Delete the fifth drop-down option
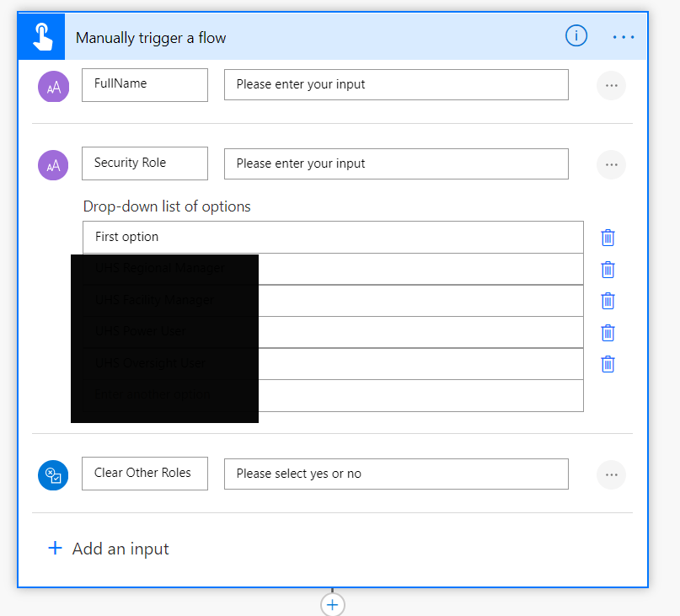Image resolution: width=680 pixels, height=616 pixels. click(x=608, y=364)
